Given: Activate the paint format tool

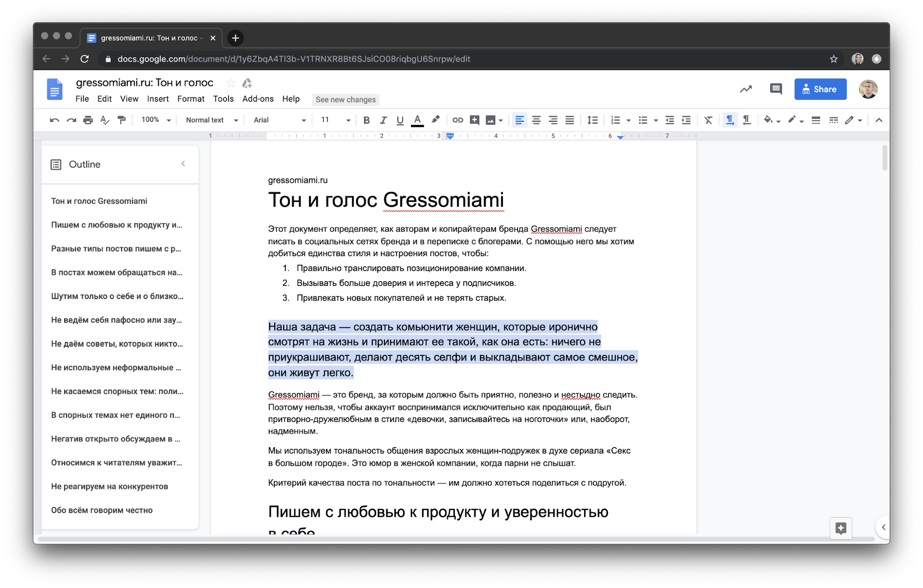Looking at the screenshot, I should 121,120.
